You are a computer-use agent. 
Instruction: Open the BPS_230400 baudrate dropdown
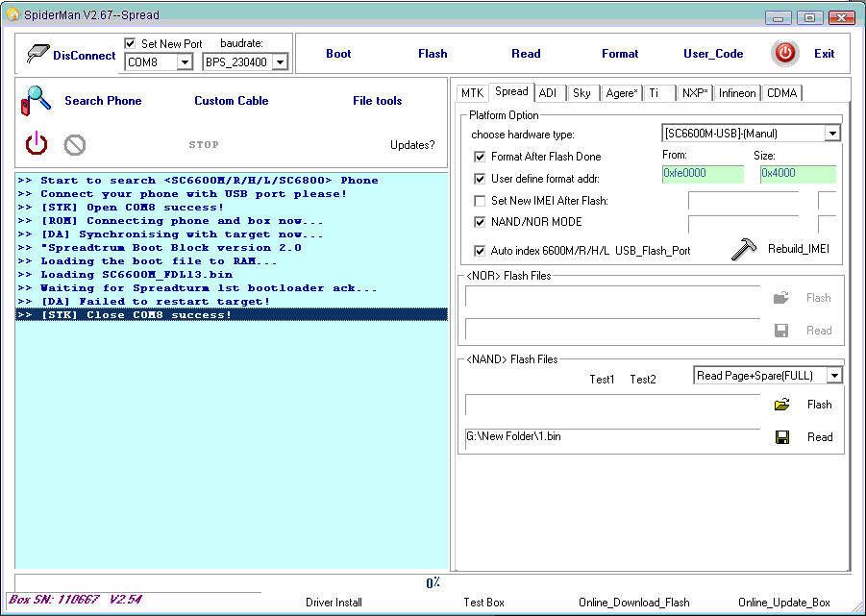281,62
